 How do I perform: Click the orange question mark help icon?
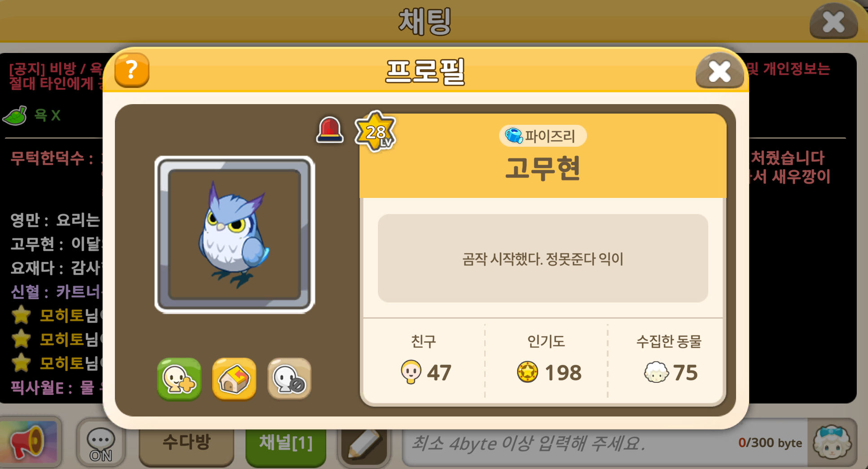pos(132,70)
